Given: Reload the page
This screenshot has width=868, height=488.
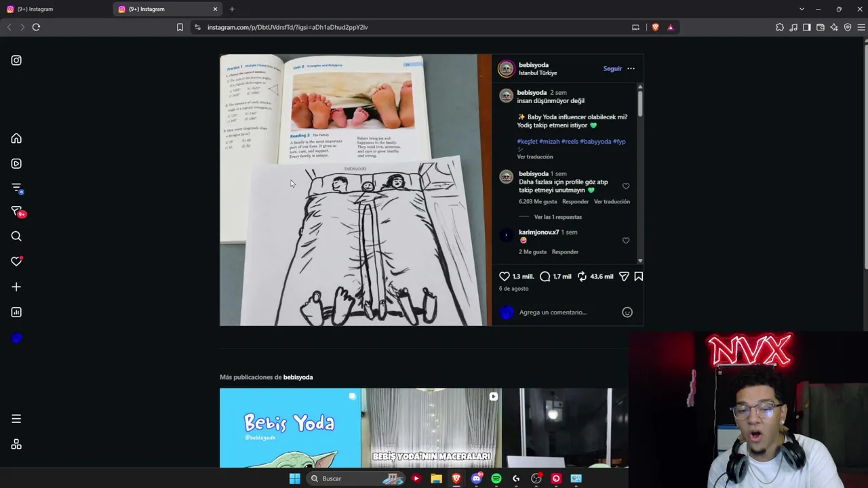Looking at the screenshot, I should tap(36, 27).
